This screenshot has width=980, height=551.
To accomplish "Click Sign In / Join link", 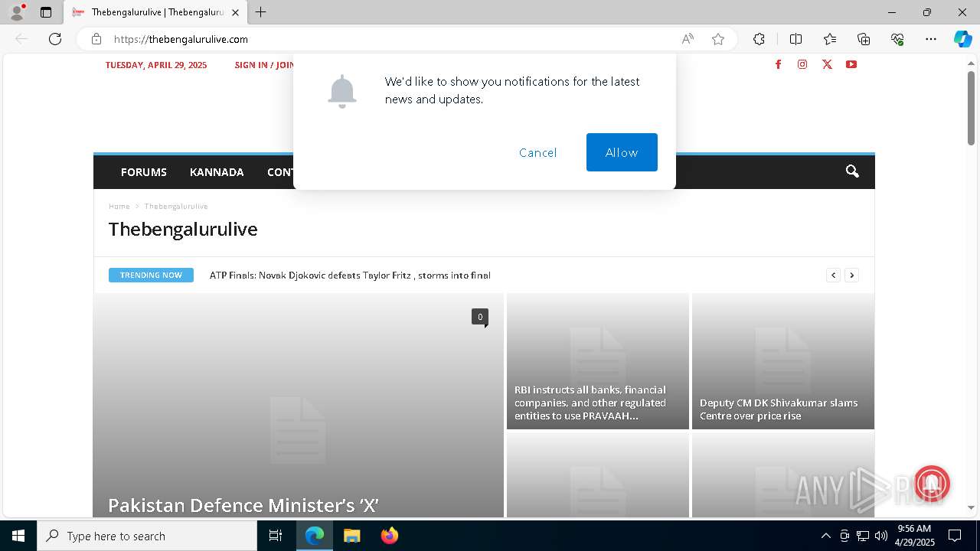I will tap(264, 65).
